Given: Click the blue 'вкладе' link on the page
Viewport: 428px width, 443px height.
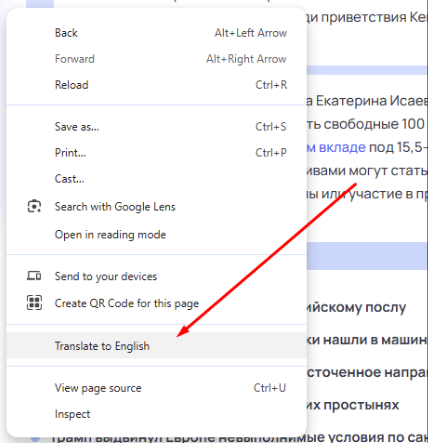Looking at the screenshot, I should click(342, 147).
